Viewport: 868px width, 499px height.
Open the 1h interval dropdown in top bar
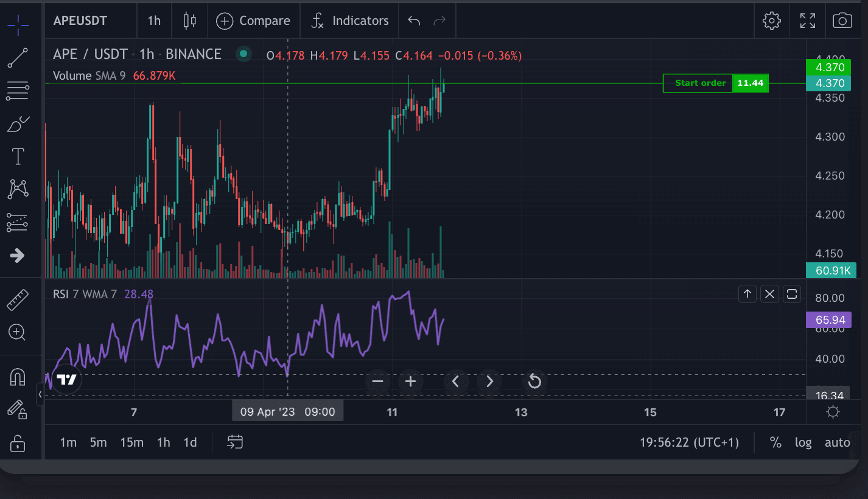(x=154, y=21)
